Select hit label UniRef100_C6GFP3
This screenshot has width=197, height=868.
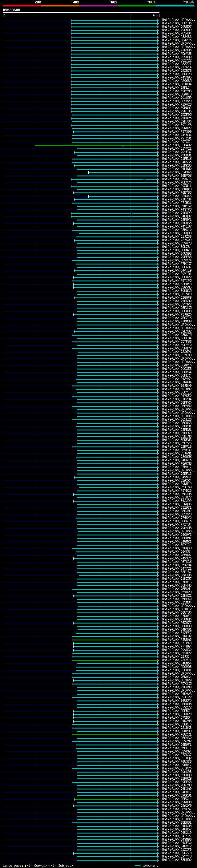click(176, 74)
